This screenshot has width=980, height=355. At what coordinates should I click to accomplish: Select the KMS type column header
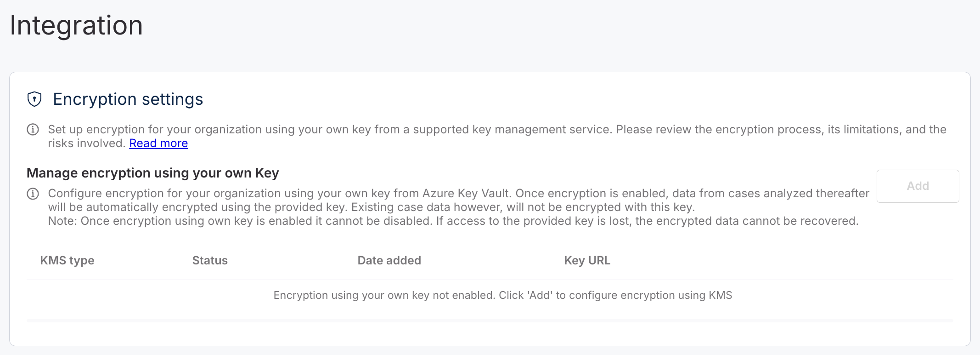67,261
